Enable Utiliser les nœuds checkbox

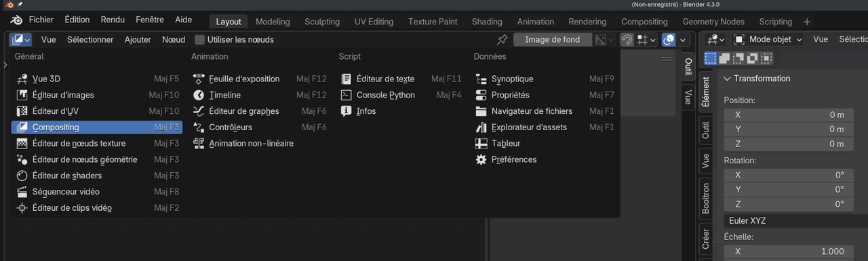(200, 39)
